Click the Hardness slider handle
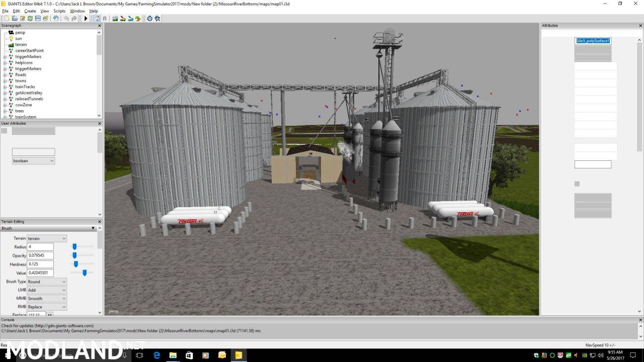 coord(76,264)
